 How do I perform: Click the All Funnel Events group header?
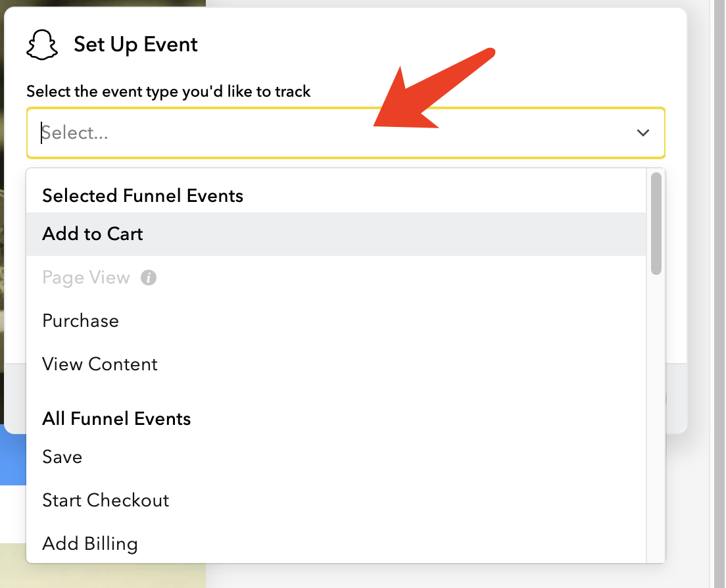pyautogui.click(x=116, y=419)
